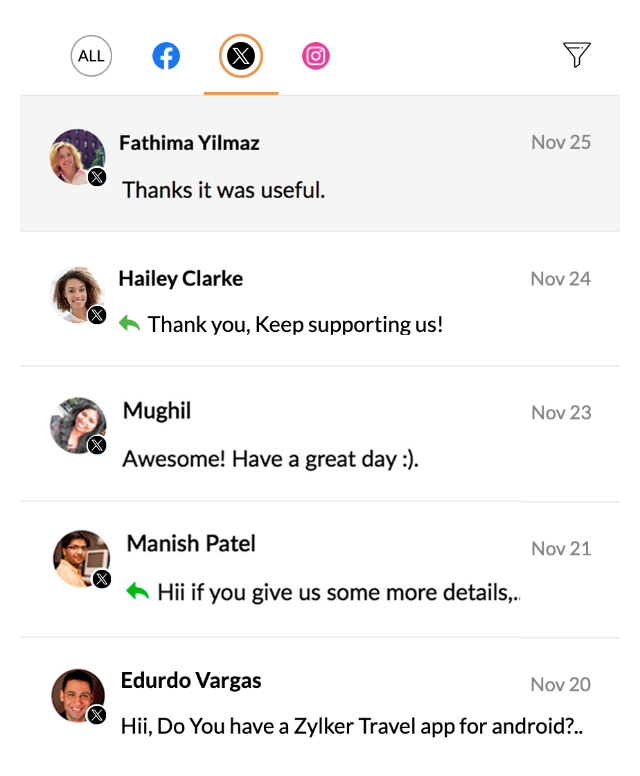The width and height of the screenshot is (640, 776).
Task: Click the X badge on Edurdo Vargas's avatar
Action: coord(97,715)
